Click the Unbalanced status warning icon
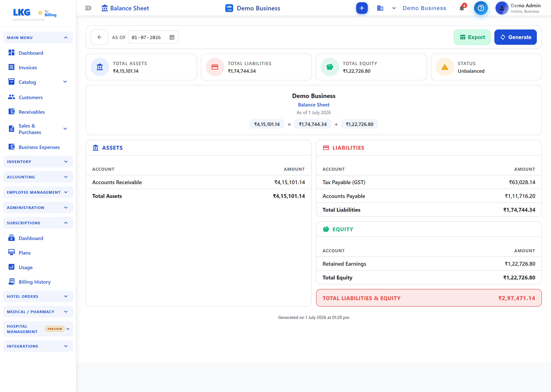Viewport: 551px width, 392px height. 445,67
